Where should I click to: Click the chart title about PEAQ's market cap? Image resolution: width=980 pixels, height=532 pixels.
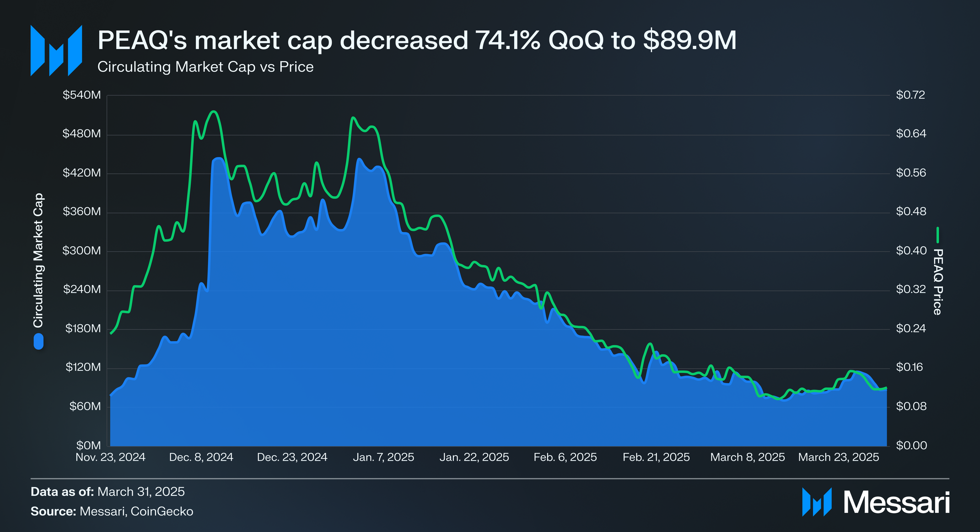[417, 40]
